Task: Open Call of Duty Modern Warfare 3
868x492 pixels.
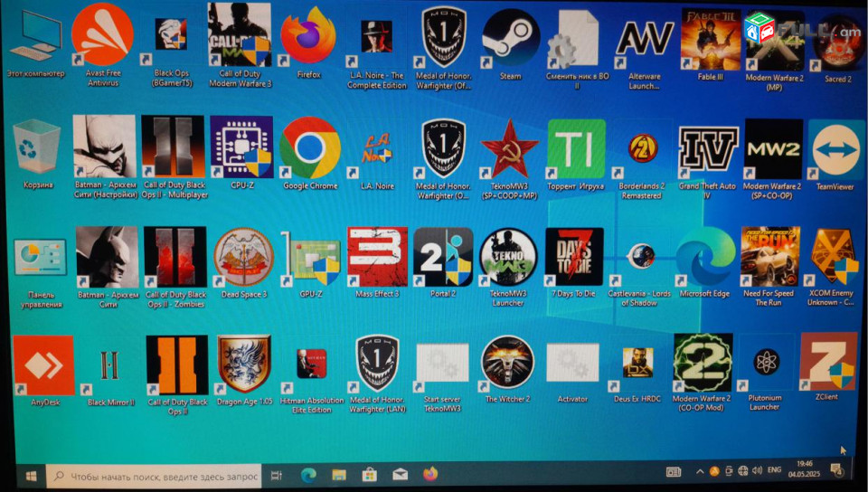Action: (x=240, y=34)
